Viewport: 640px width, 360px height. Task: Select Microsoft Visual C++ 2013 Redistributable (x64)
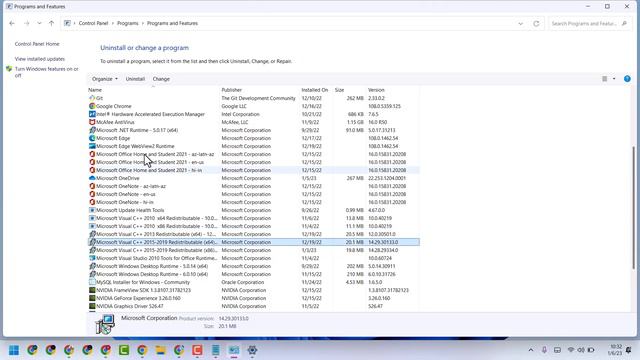coord(253,234)
